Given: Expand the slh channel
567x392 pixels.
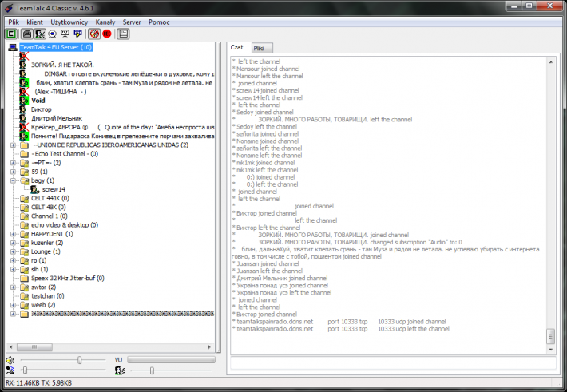Looking at the screenshot, I should (x=14, y=269).
